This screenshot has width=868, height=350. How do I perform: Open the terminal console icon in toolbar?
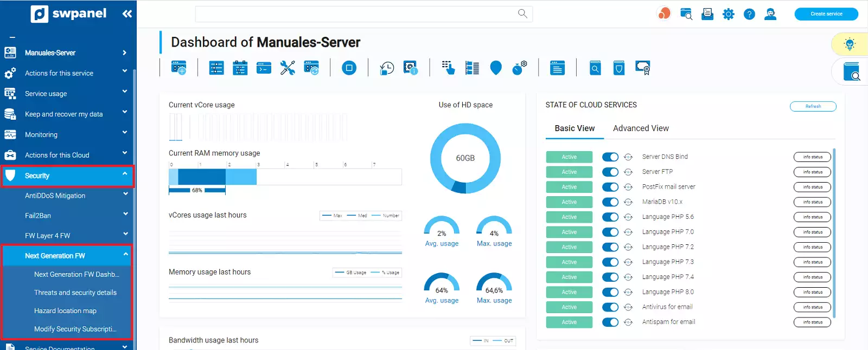point(264,68)
